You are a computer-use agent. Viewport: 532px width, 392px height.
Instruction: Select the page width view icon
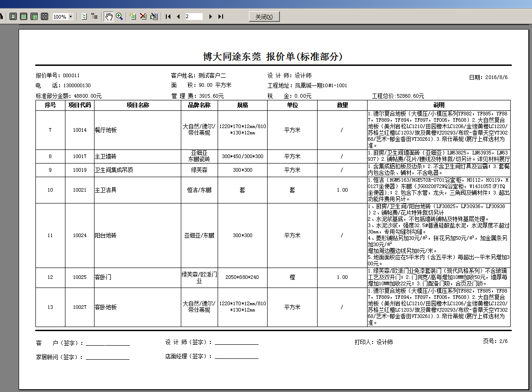click(x=24, y=16)
